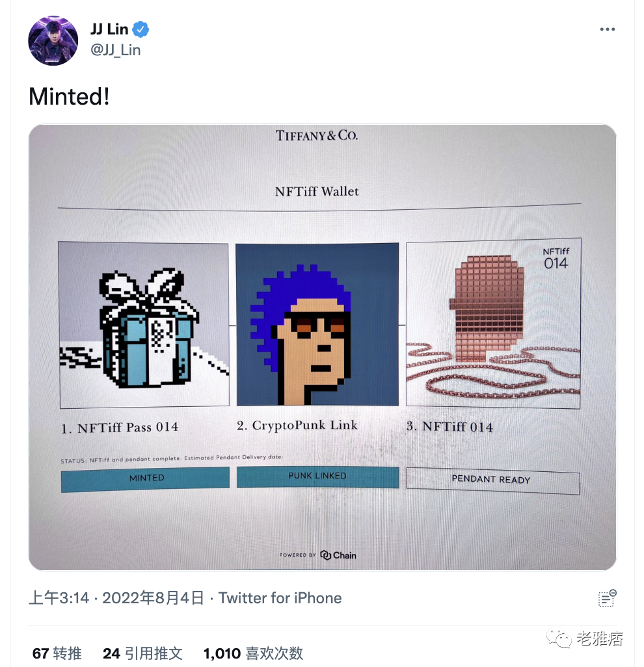View the 1,010 likes list
This screenshot has width=644, height=667.
pyautogui.click(x=253, y=653)
